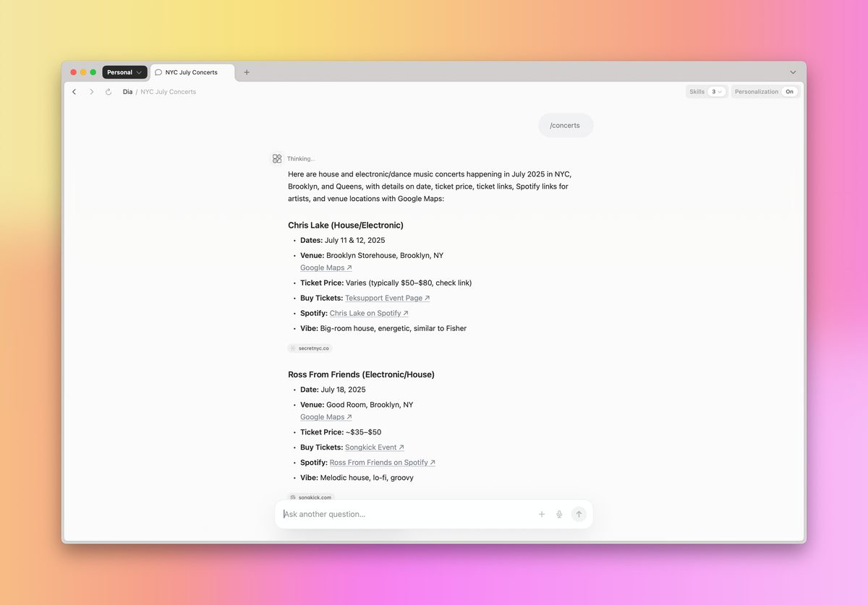Click the forward navigation arrow
Viewport: 868px width, 605px height.
91,92
